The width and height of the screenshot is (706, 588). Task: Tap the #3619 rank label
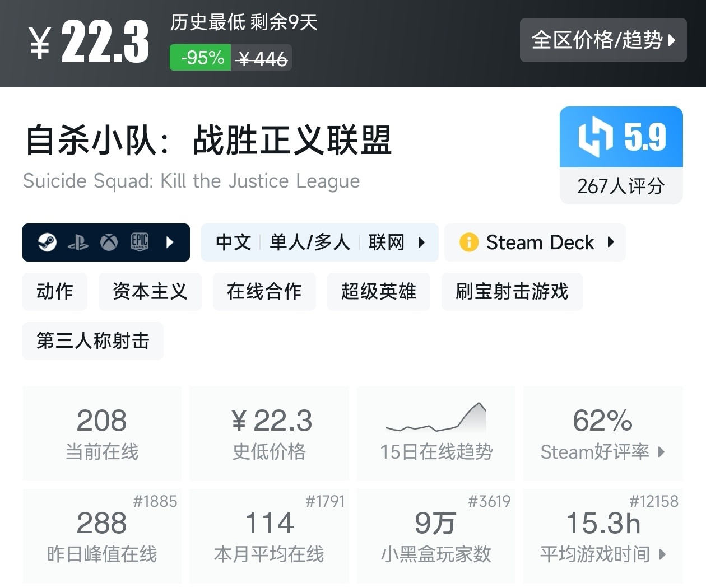coord(490,501)
